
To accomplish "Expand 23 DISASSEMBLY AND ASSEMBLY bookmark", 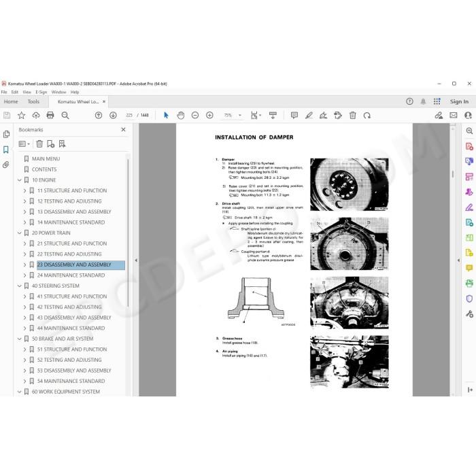I will click(x=25, y=265).
